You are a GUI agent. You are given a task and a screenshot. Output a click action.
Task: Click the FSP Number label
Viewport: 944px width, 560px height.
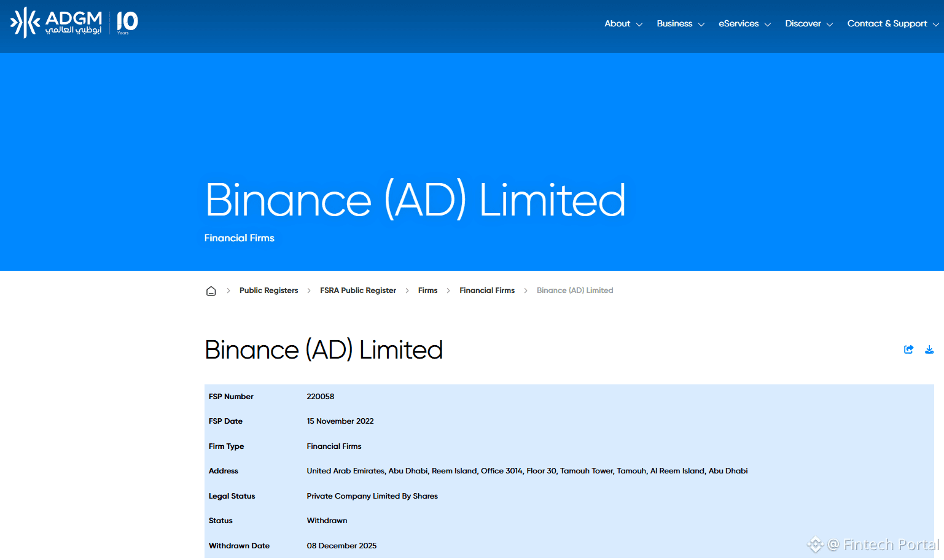(x=231, y=397)
